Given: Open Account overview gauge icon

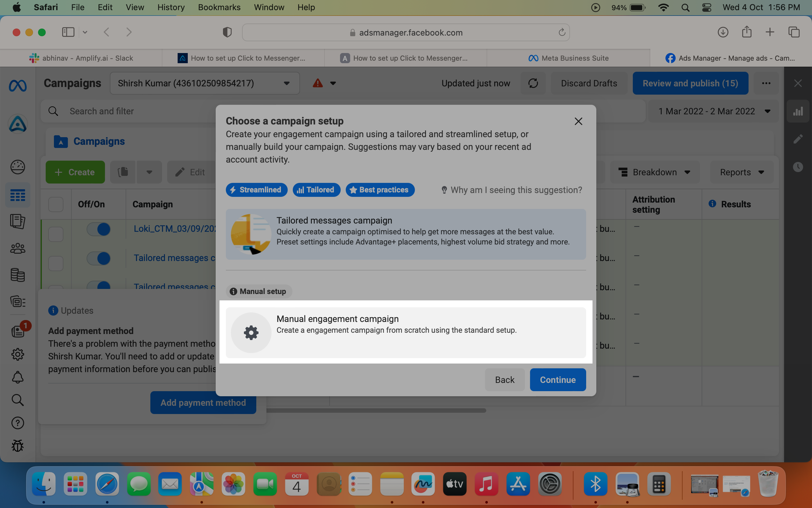Looking at the screenshot, I should click(17, 167).
